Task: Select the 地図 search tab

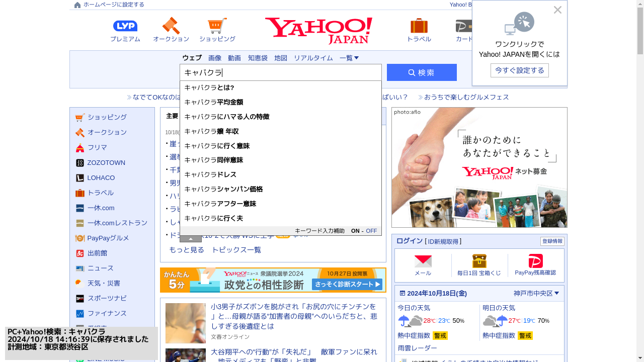Action: tap(281, 58)
